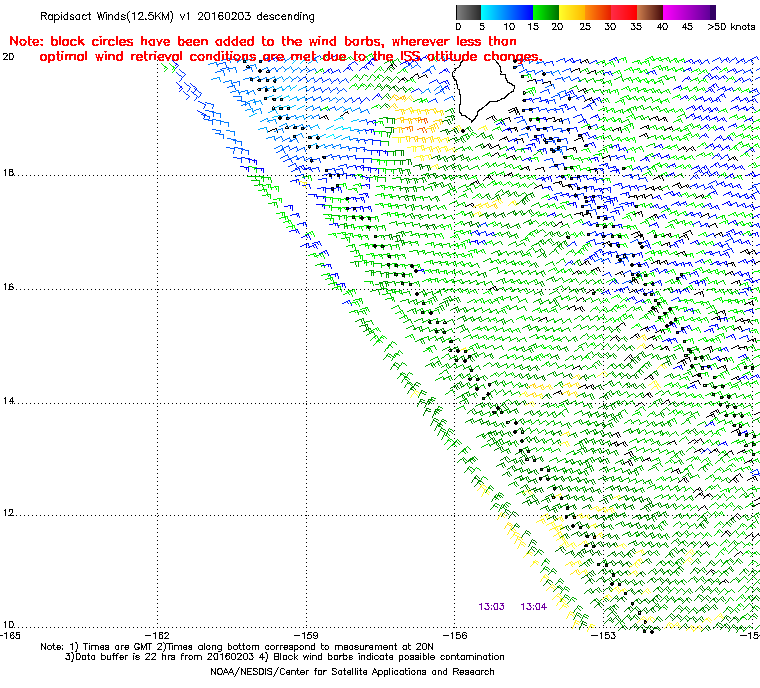This screenshot has width=760, height=688.
Task: Click the latitude axis label '16'
Action: tap(8, 287)
